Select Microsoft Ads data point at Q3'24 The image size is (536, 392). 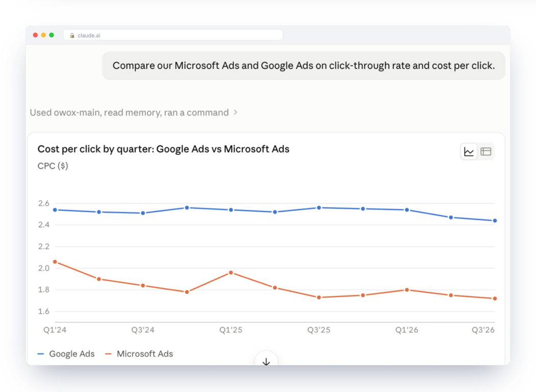(143, 285)
